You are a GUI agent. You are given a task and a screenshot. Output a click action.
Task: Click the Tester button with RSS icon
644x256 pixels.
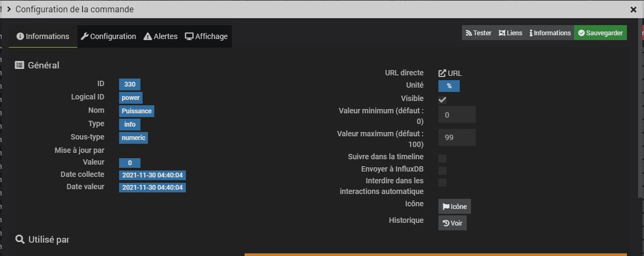point(478,33)
